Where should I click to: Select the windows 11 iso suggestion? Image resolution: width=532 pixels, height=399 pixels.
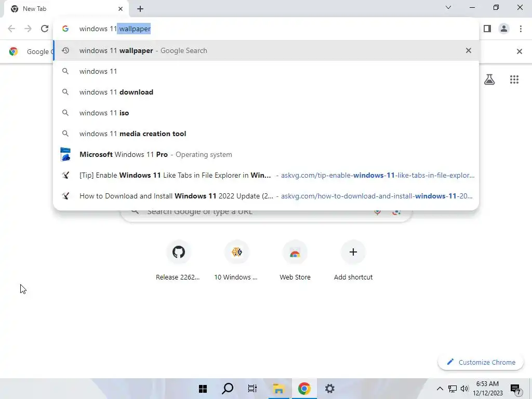click(x=266, y=113)
